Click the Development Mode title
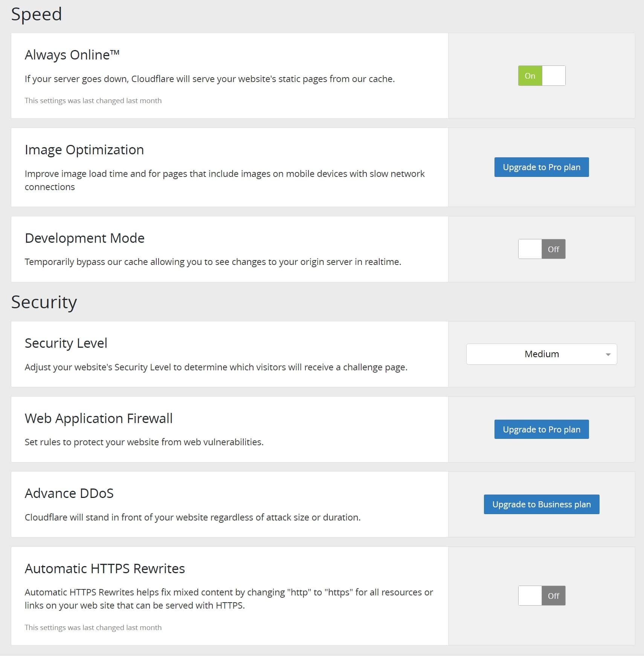The height and width of the screenshot is (656, 644). coord(84,238)
